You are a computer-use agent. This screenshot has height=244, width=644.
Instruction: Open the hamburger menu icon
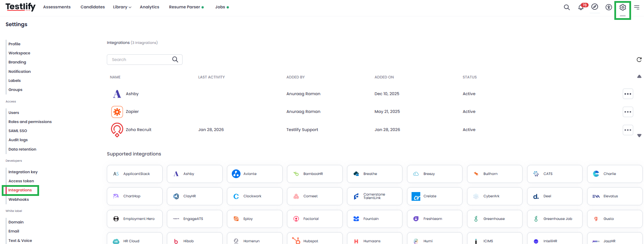(637, 7)
